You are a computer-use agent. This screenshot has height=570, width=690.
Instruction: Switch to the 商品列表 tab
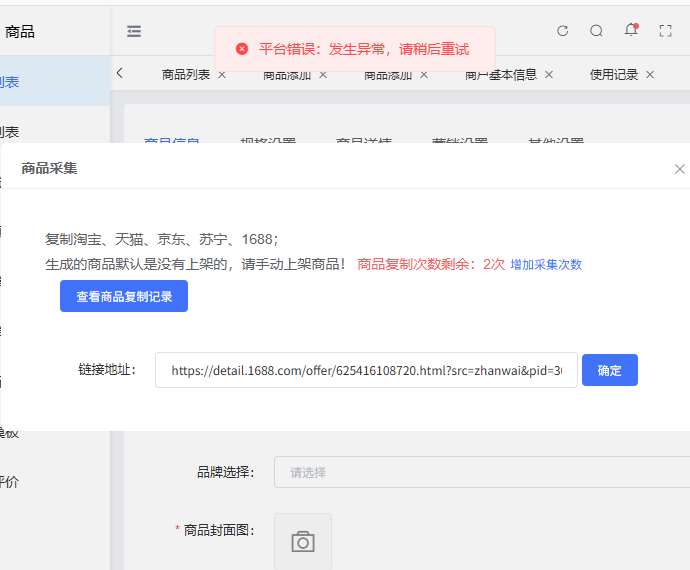tap(185, 75)
